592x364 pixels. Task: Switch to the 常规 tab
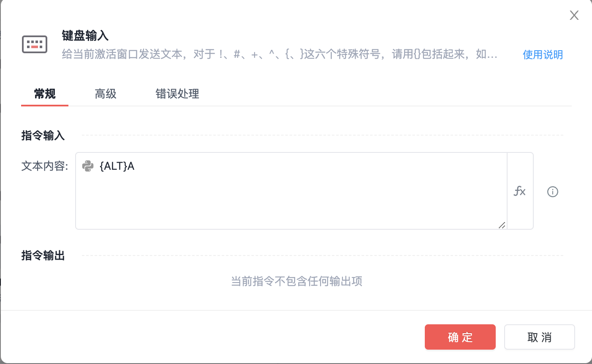tap(45, 94)
